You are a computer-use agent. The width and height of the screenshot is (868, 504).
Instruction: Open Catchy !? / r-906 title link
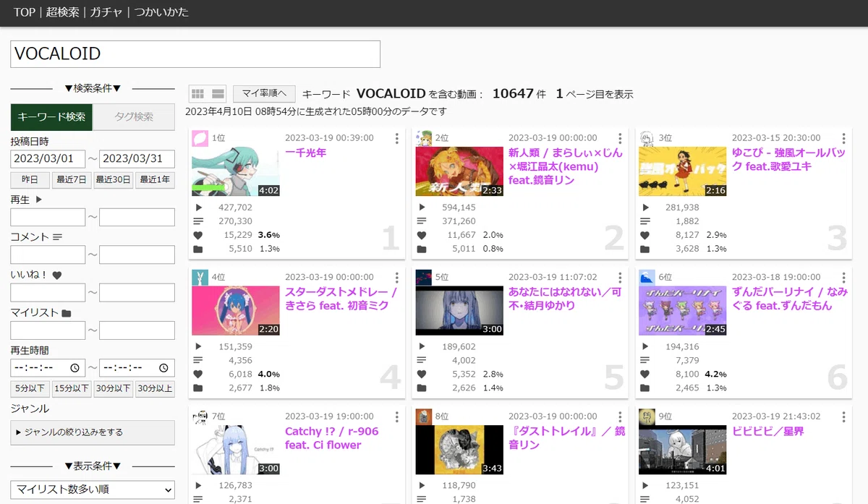333,438
